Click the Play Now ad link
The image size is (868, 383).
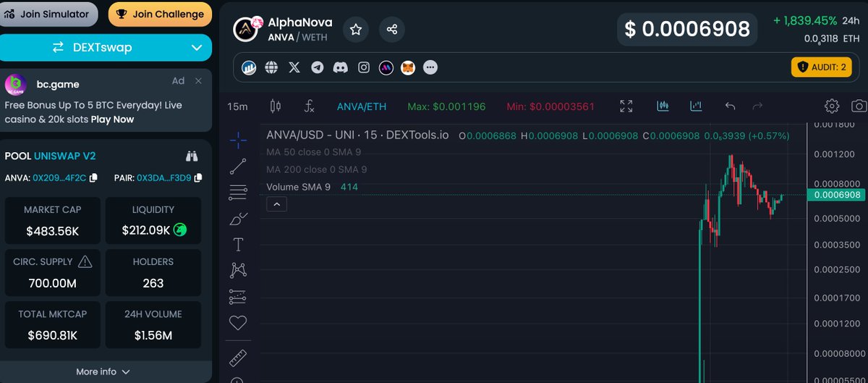(x=112, y=119)
